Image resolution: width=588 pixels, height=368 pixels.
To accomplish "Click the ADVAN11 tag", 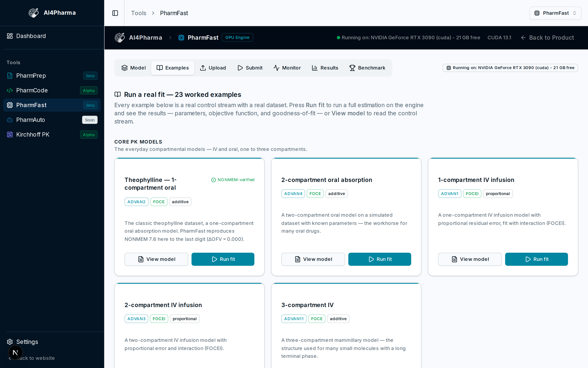I will pos(294,319).
